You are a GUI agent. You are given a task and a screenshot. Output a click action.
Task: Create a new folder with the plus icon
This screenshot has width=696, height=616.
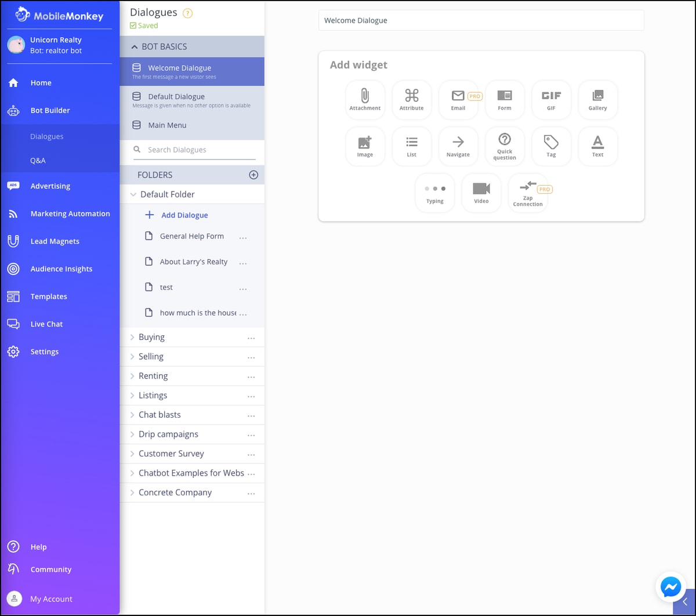tap(253, 175)
